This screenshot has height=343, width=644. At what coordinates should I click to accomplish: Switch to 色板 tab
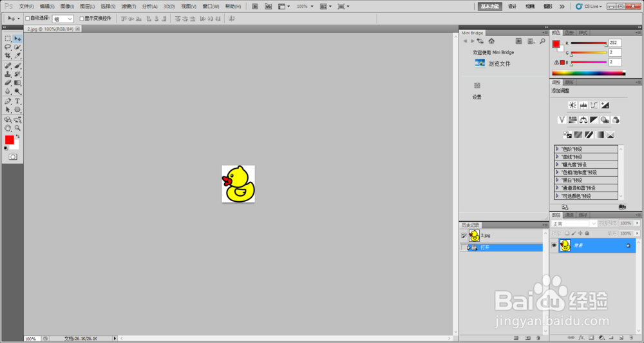pyautogui.click(x=569, y=32)
